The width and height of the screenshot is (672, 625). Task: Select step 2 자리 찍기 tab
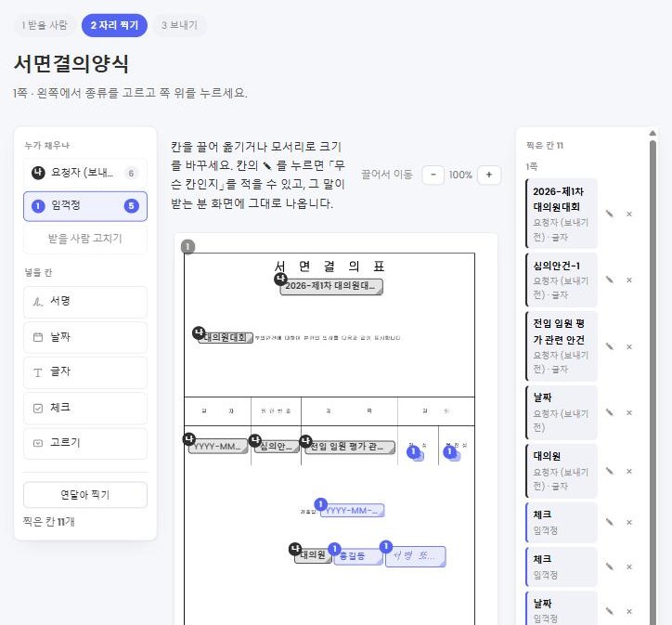[x=114, y=25]
